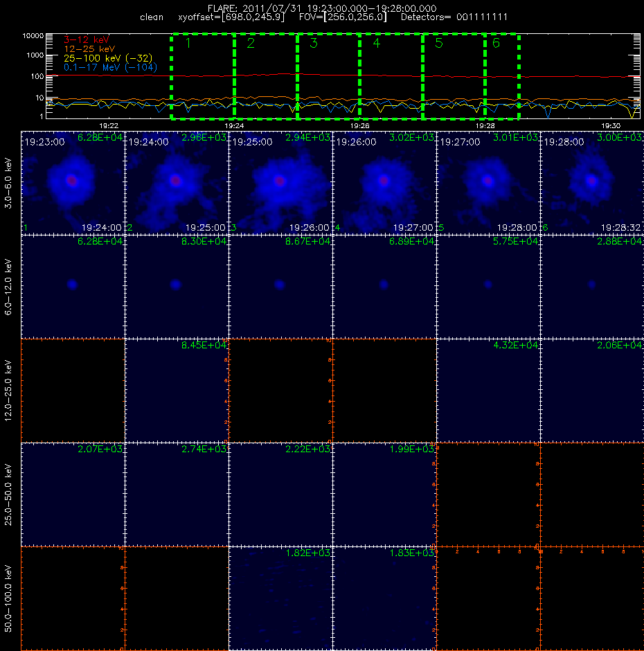Click the 2.07E+03 value in 25-50 keV row

pyautogui.click(x=100, y=449)
